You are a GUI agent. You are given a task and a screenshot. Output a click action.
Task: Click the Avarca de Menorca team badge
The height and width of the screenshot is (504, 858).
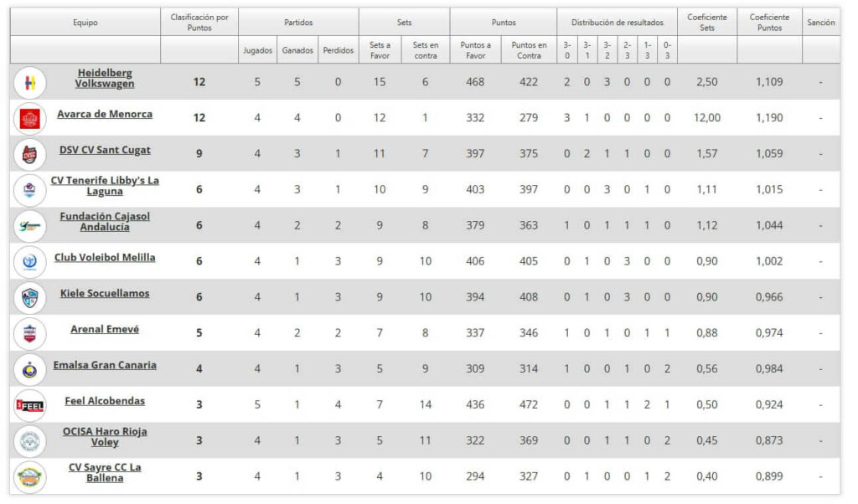pyautogui.click(x=29, y=117)
